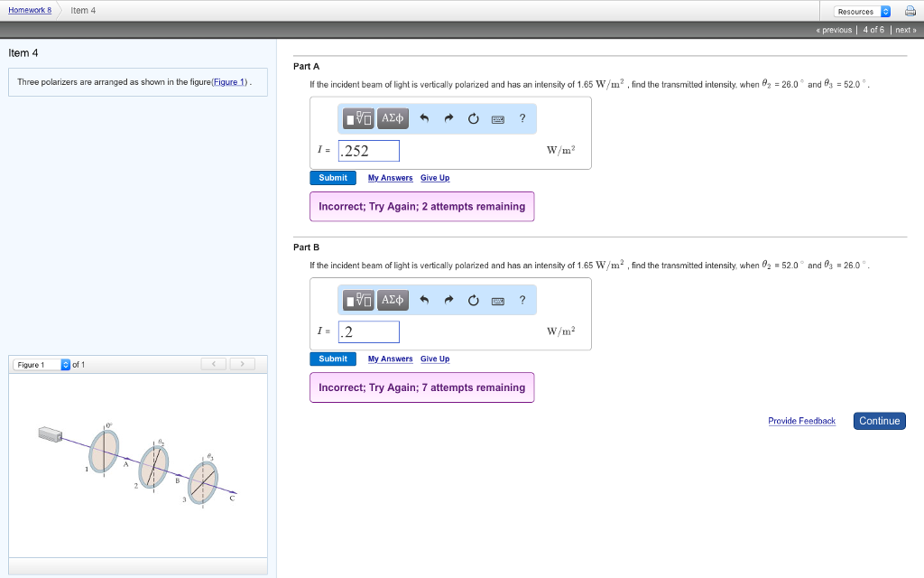
Task: Open the Figure 1 selector dropdown
Action: [42, 365]
